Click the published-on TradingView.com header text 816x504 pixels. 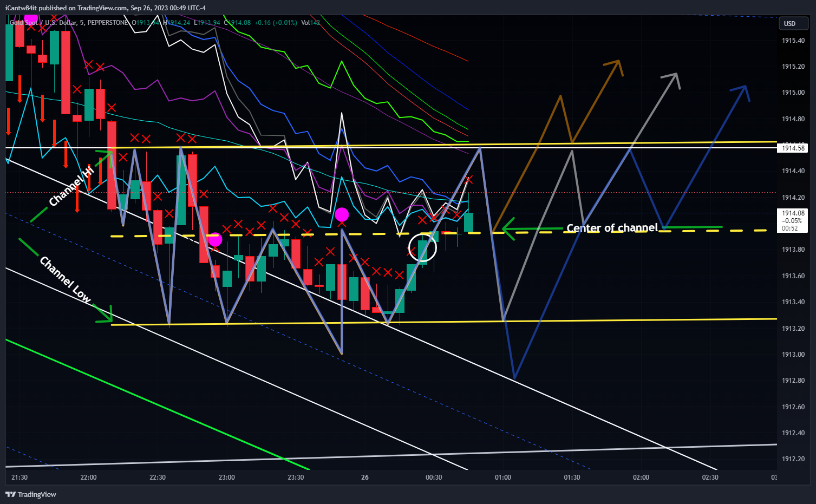click(x=106, y=8)
